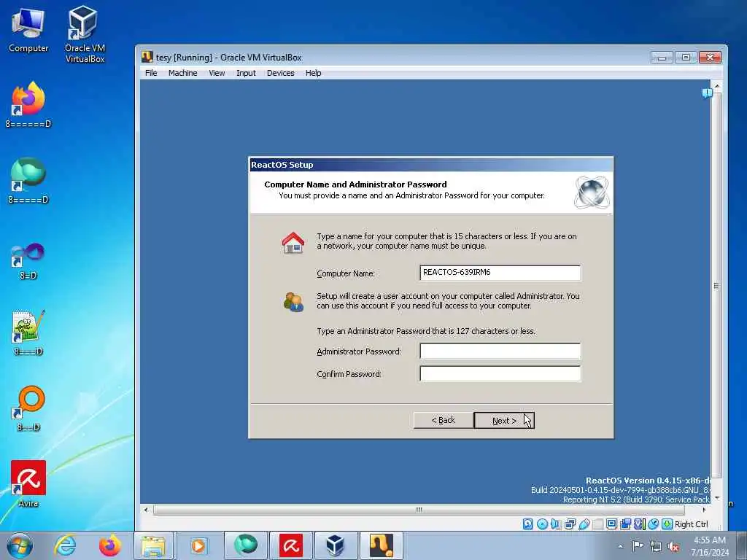Click the CPU virtualization status icon
The width and height of the screenshot is (747, 560).
pyautogui.click(x=639, y=524)
